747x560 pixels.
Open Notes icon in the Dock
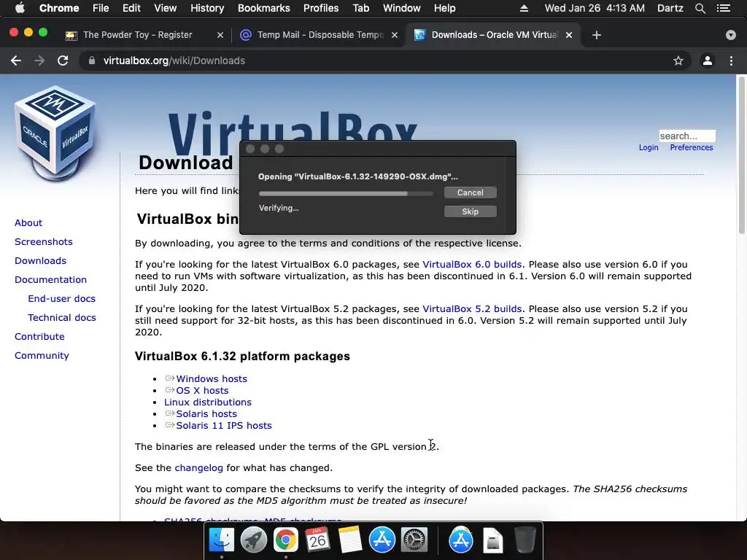click(349, 540)
